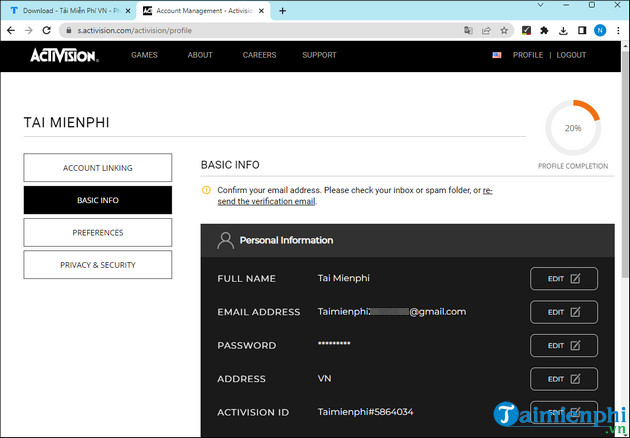This screenshot has height=438, width=630.
Task: Select BASIC INFO in the sidebar
Action: coord(98,200)
